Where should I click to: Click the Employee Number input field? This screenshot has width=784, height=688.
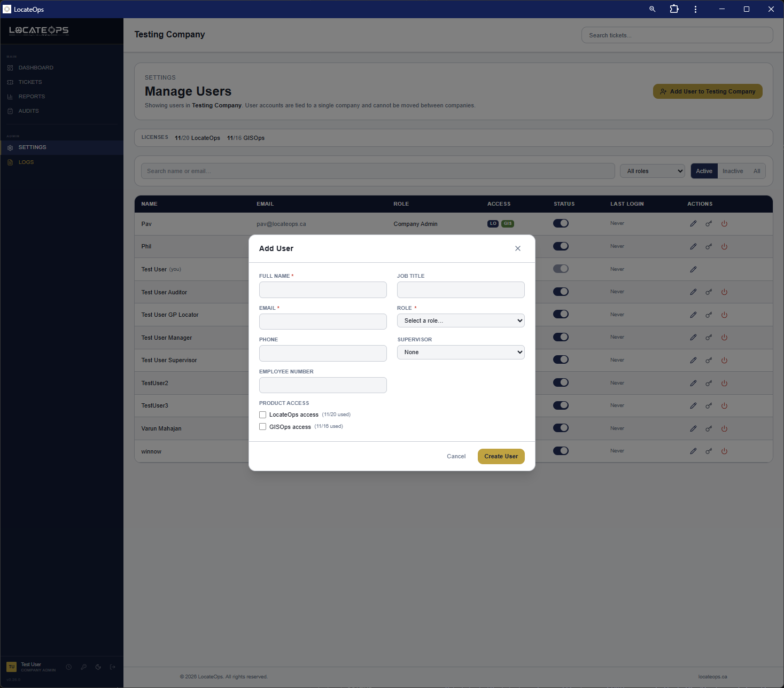point(323,385)
